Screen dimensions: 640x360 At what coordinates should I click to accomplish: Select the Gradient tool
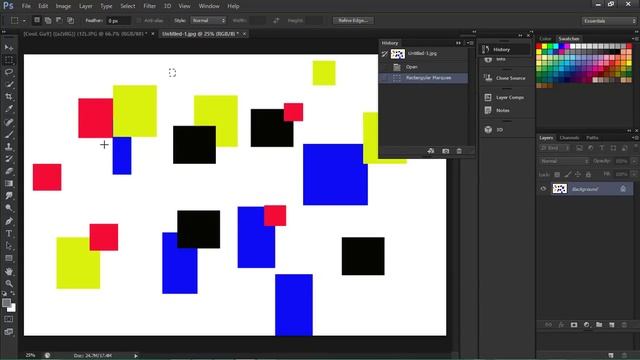coord(9,183)
